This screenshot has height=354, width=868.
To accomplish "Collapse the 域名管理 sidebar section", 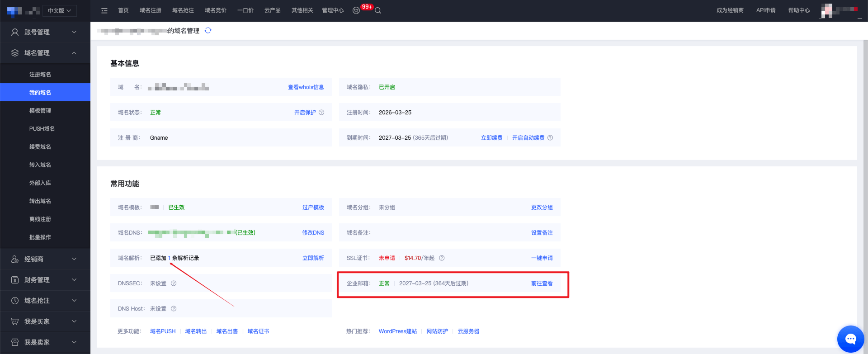I will [45, 53].
